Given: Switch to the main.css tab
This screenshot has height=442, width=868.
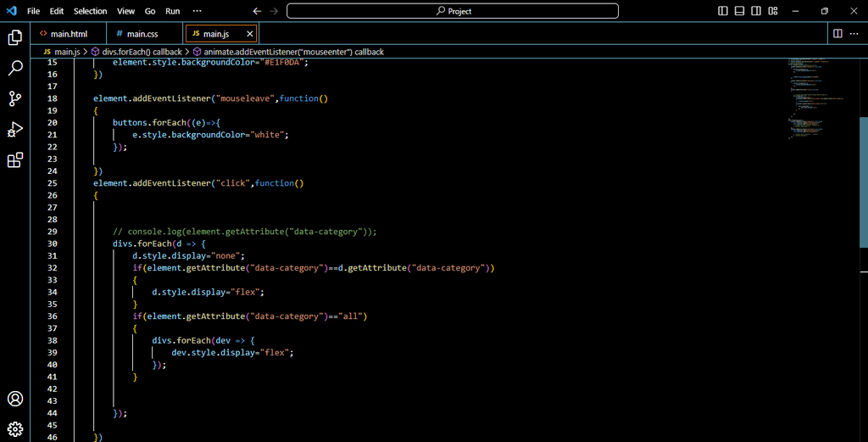Looking at the screenshot, I should (x=144, y=34).
